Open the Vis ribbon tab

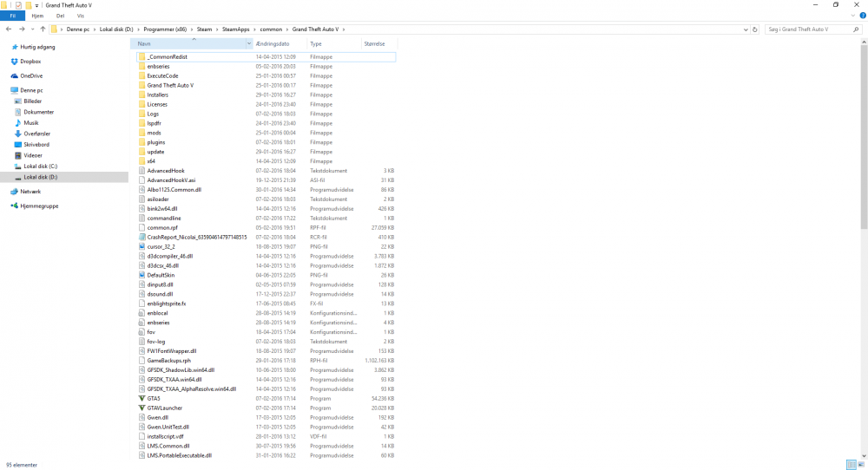[80, 16]
